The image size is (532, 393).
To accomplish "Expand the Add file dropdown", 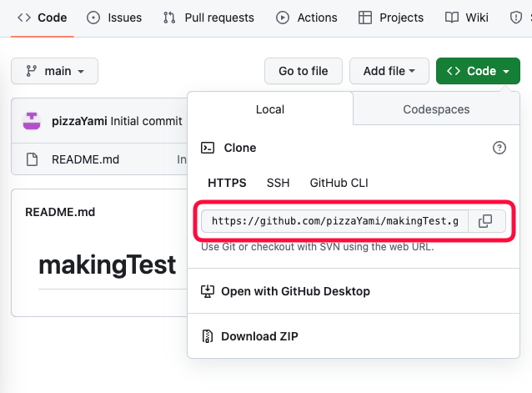I will click(389, 71).
